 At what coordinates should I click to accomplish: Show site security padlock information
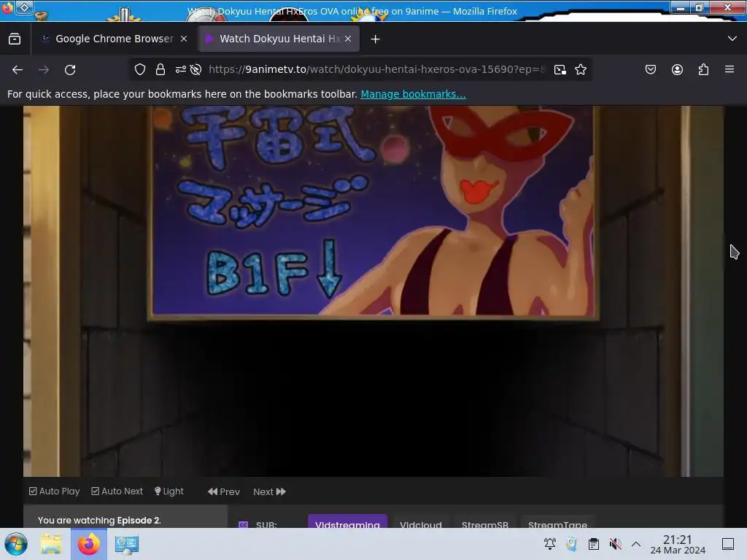160,69
